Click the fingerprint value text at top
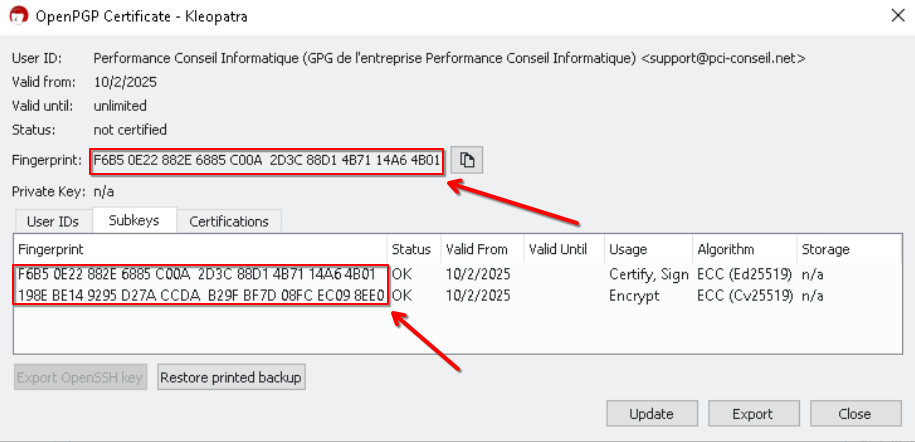Viewport: 915px width, 442px height. 266,160
